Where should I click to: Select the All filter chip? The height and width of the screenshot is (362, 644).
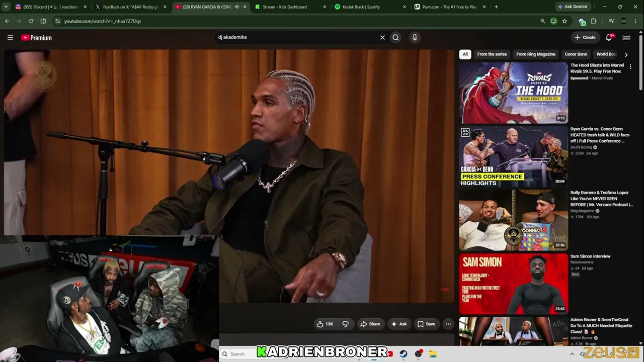[x=465, y=54]
